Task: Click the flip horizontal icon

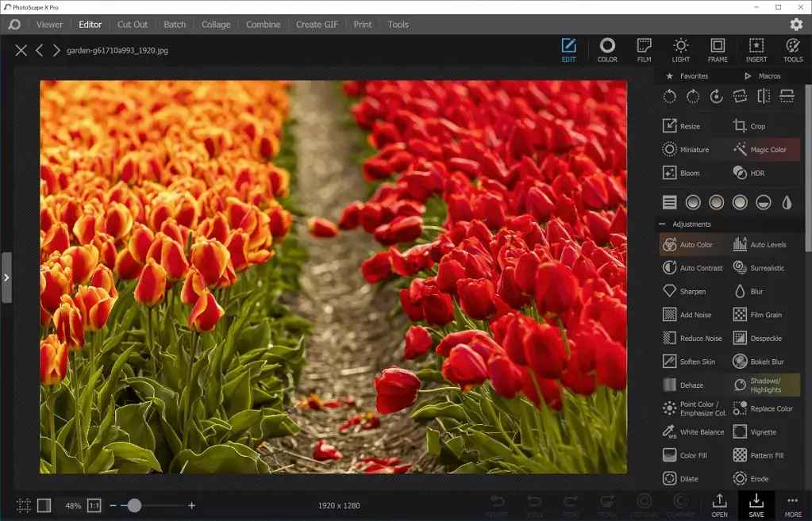Action: click(x=764, y=97)
